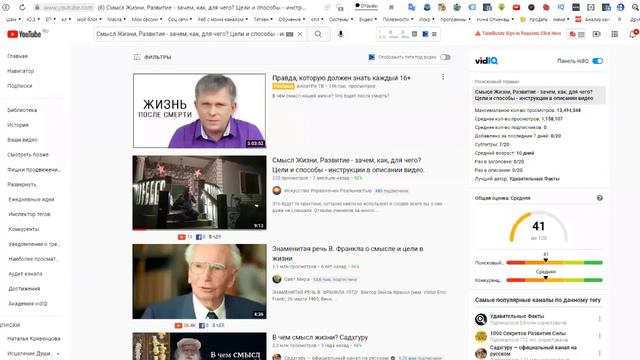Open 'Садхгуру — официальный канал' in vidIQ list
The width and height of the screenshot is (640, 360).
point(533,351)
